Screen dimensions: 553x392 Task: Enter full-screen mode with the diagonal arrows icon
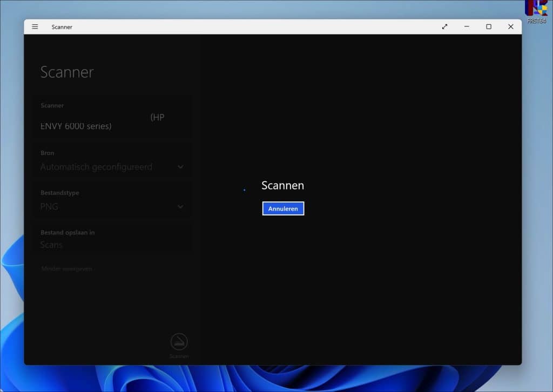point(444,27)
